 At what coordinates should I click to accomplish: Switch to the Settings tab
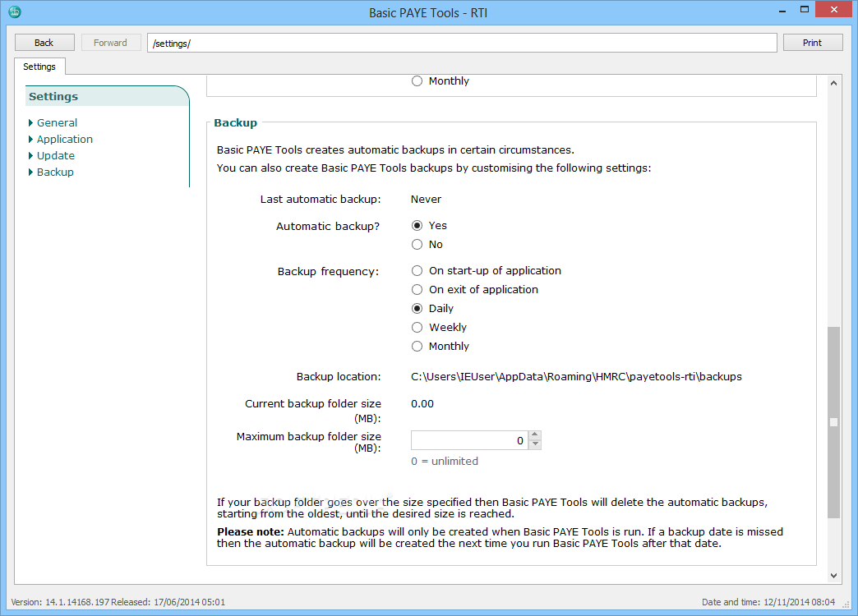coord(39,67)
